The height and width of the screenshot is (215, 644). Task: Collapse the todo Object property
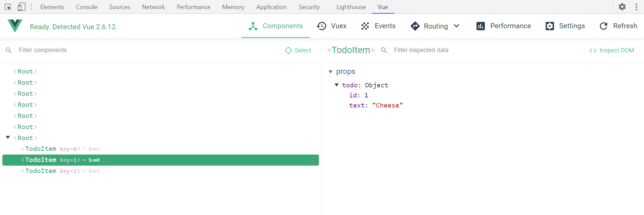point(336,85)
